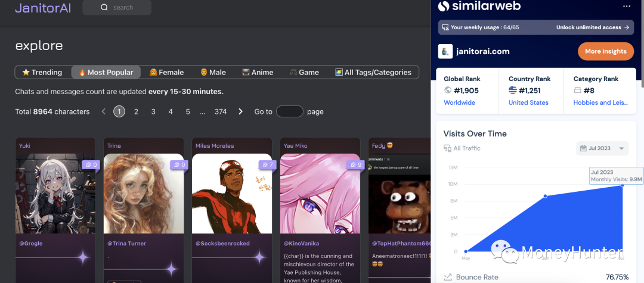Focus the search input field

coord(117,7)
